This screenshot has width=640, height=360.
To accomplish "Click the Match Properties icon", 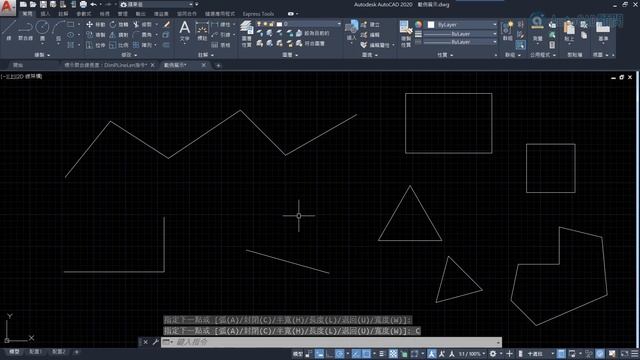I will (x=405, y=33).
